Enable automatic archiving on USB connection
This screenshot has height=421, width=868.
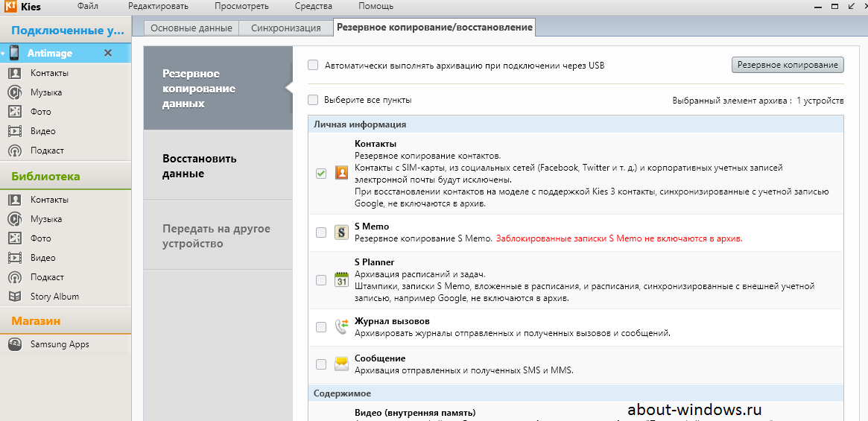(x=313, y=65)
